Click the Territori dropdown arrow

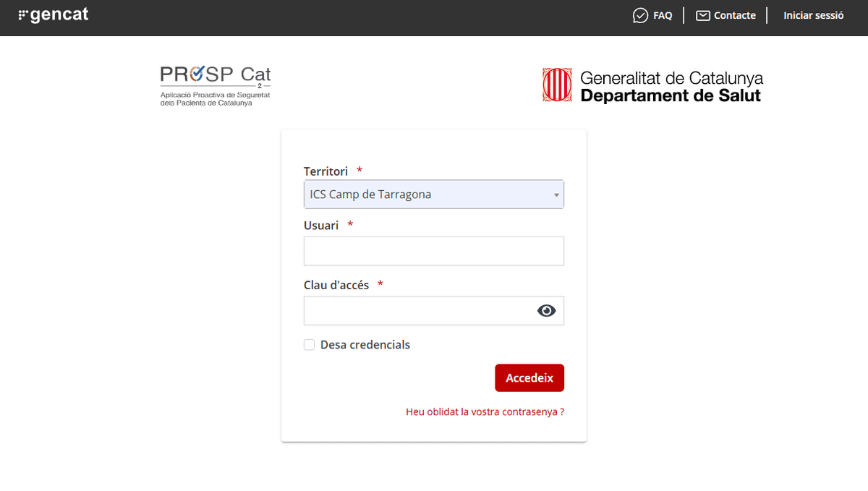(556, 195)
